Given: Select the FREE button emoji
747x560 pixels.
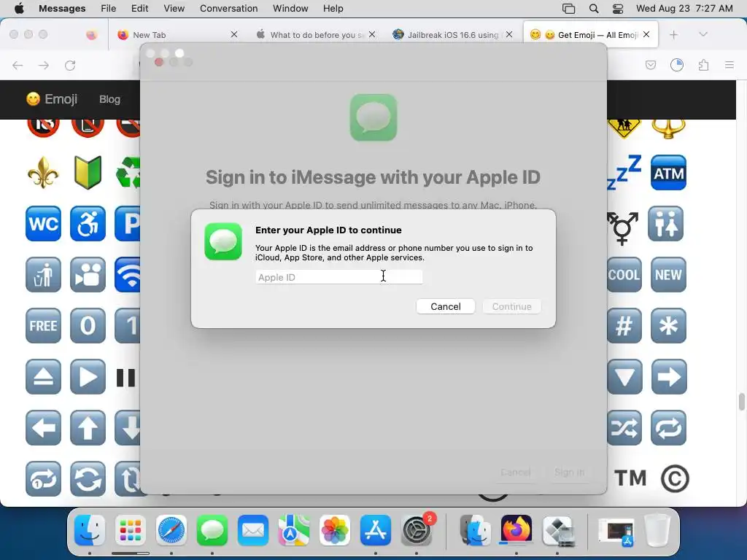Looking at the screenshot, I should (x=43, y=326).
